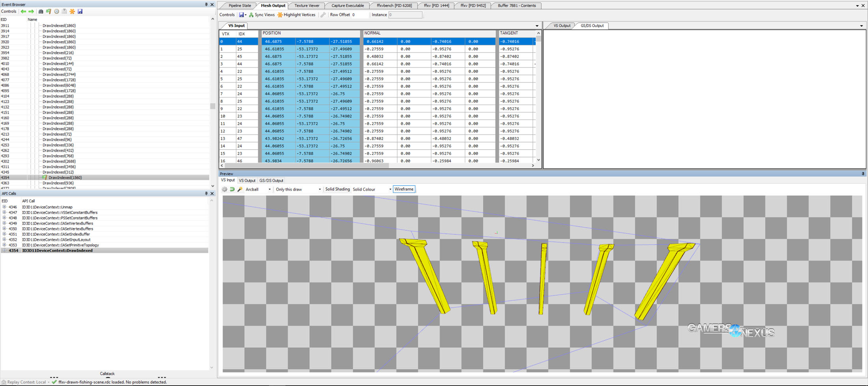This screenshot has width=868, height=386.
Task: Switch to the Texture Viewer tab
Action: pyautogui.click(x=307, y=6)
